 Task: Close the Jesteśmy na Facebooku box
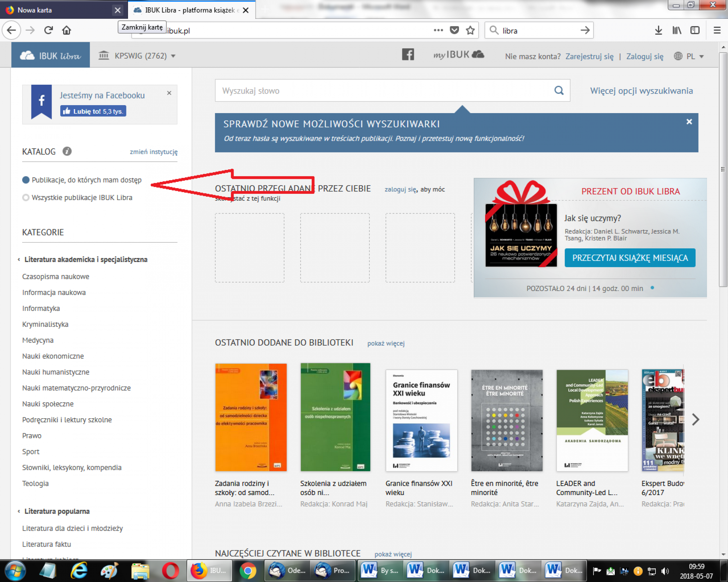[x=169, y=93]
